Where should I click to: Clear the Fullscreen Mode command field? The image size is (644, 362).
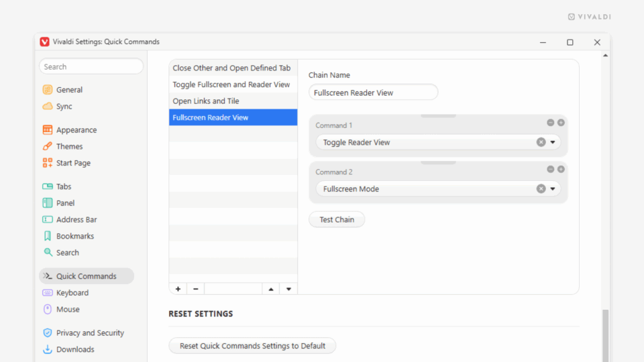click(541, 189)
